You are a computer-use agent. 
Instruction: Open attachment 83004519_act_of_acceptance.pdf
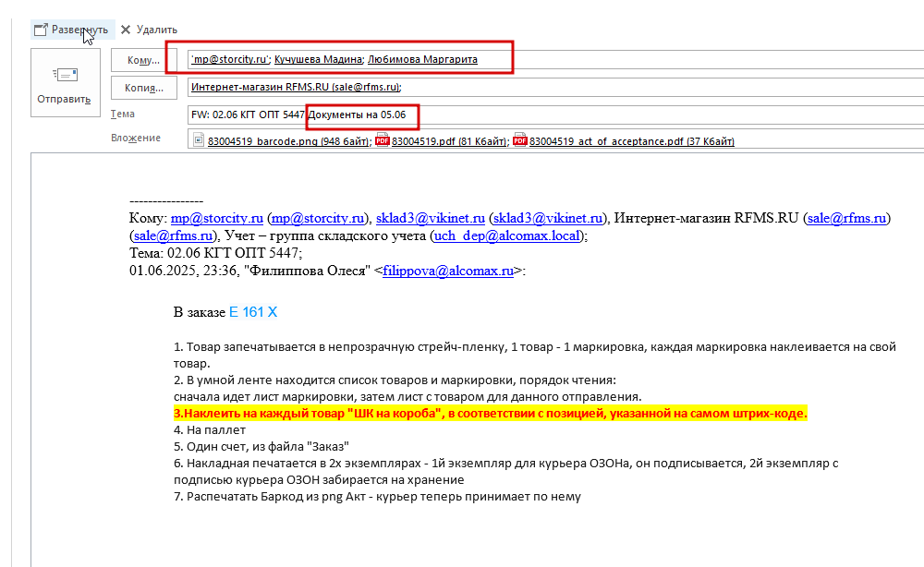[x=632, y=141]
